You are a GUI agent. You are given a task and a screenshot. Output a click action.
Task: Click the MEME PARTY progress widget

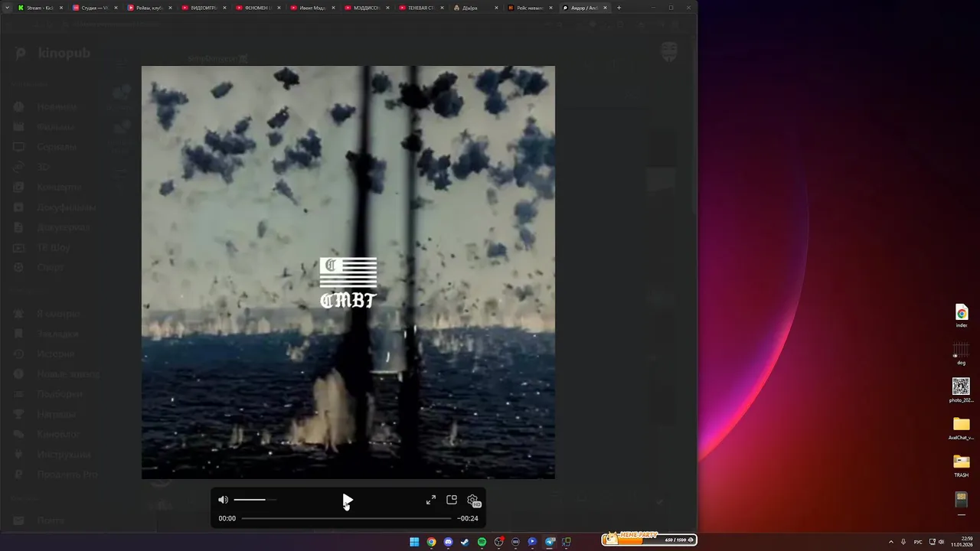pyautogui.click(x=649, y=539)
